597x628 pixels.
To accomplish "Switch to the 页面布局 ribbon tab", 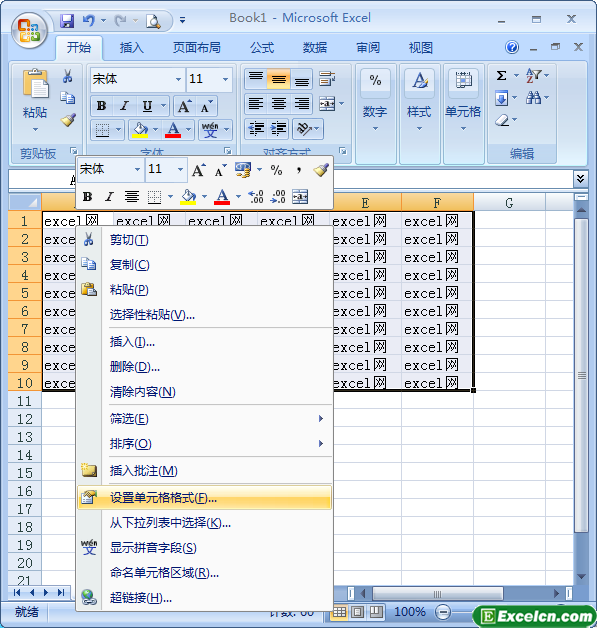I will (x=197, y=48).
